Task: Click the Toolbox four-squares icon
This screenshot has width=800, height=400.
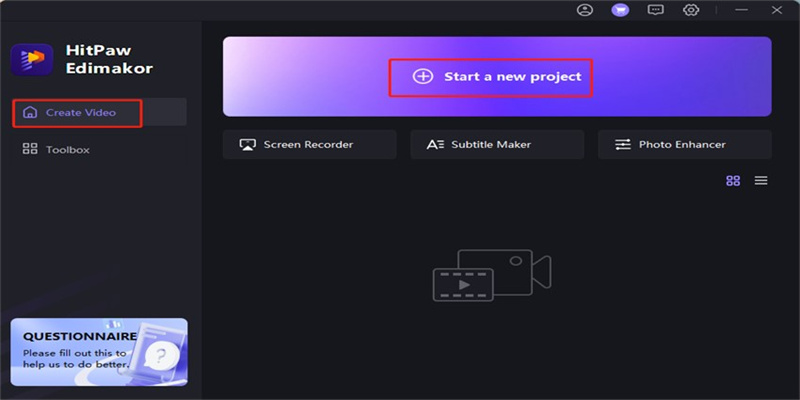Action: pyautogui.click(x=30, y=149)
